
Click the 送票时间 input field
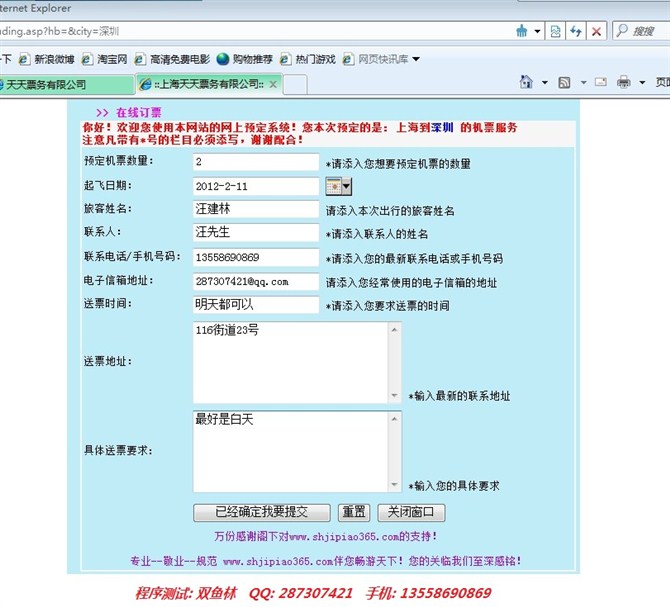point(256,305)
